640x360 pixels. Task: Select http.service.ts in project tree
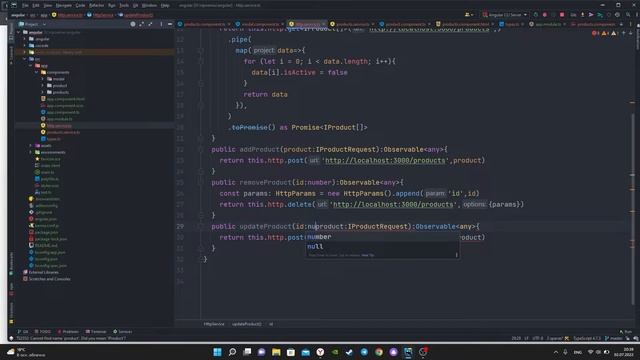(59, 126)
